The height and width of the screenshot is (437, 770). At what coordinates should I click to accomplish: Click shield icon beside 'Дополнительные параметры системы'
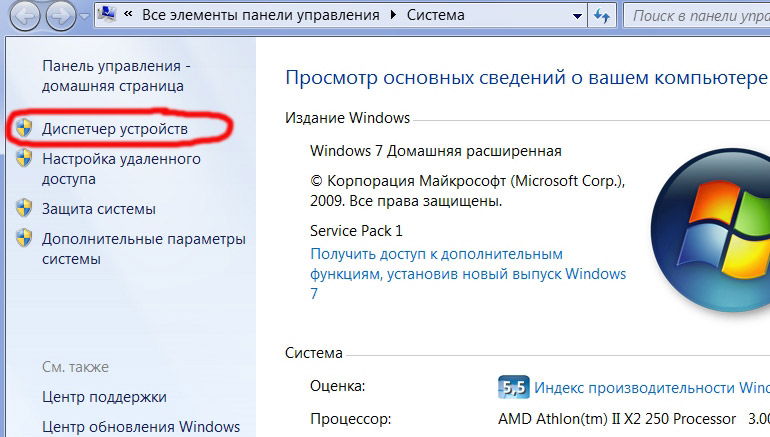pos(24,238)
